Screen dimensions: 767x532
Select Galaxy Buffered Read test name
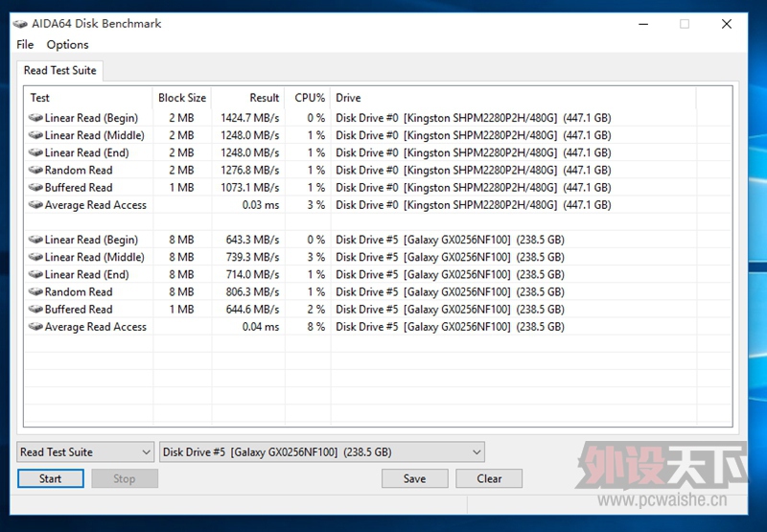[x=79, y=309]
